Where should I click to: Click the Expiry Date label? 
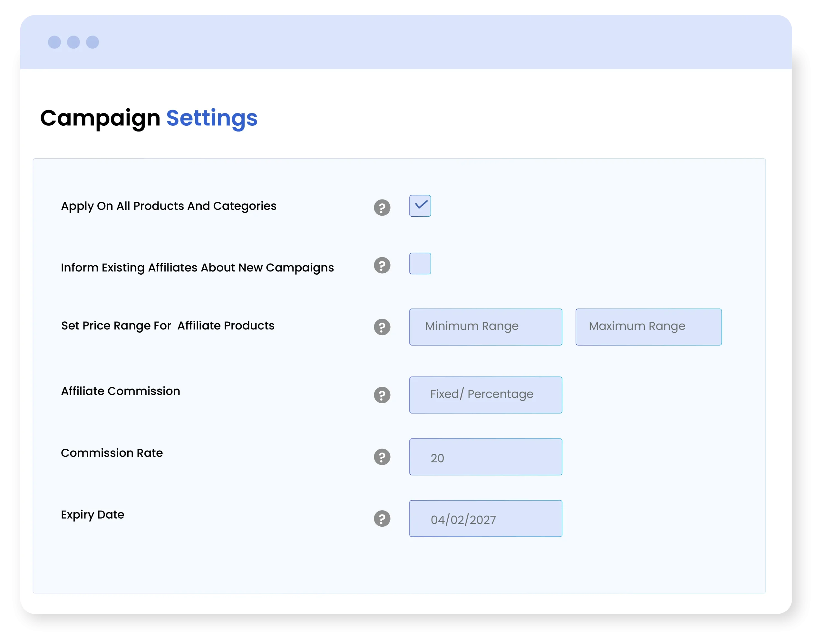(92, 514)
